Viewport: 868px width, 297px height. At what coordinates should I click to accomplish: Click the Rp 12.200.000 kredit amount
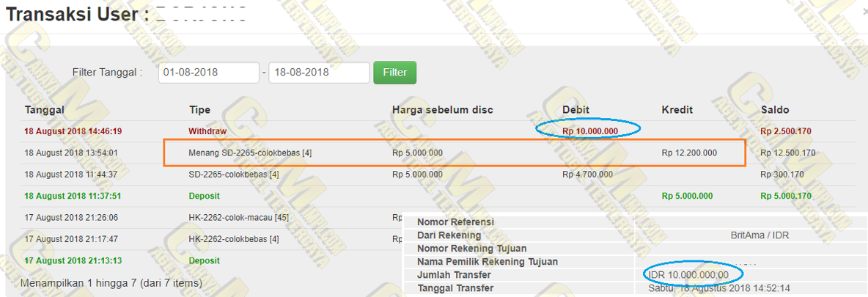[x=689, y=153]
